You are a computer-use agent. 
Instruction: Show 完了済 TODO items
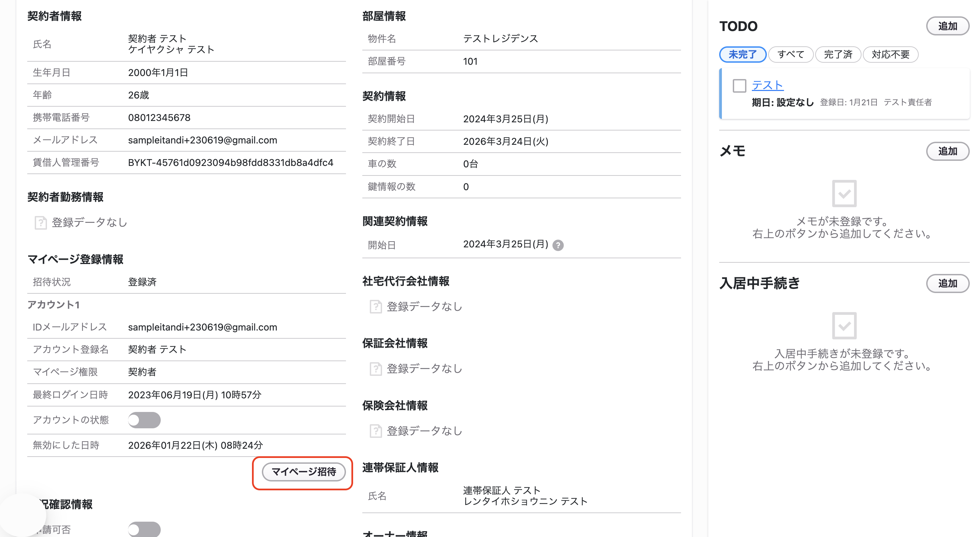(x=838, y=55)
